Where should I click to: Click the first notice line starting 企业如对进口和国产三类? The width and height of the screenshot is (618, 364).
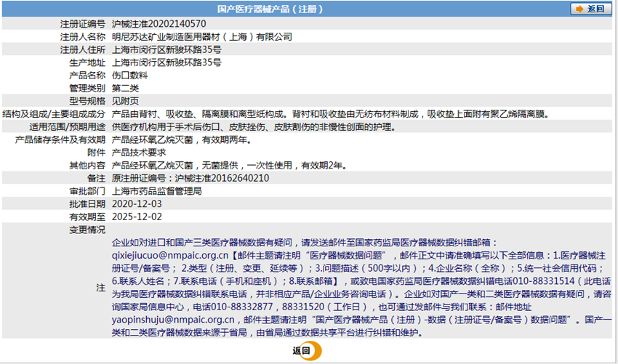[x=305, y=242]
